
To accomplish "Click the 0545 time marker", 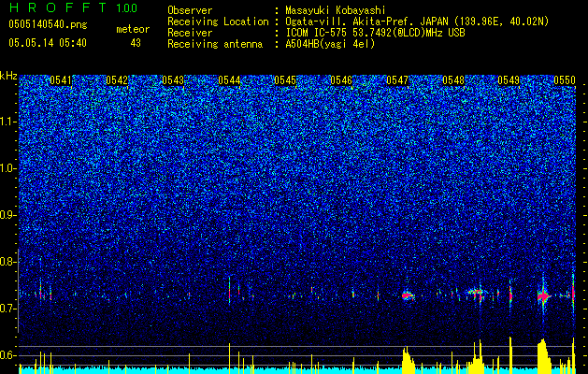I will point(285,80).
